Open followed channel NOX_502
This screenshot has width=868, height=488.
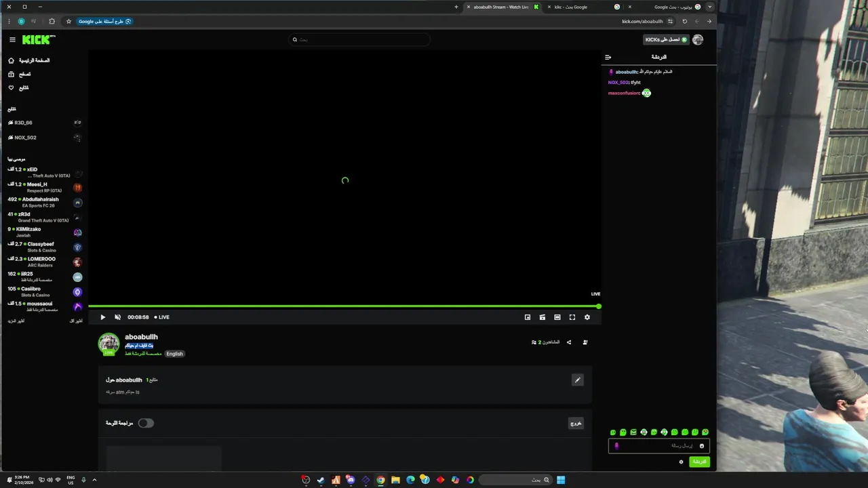coord(44,138)
